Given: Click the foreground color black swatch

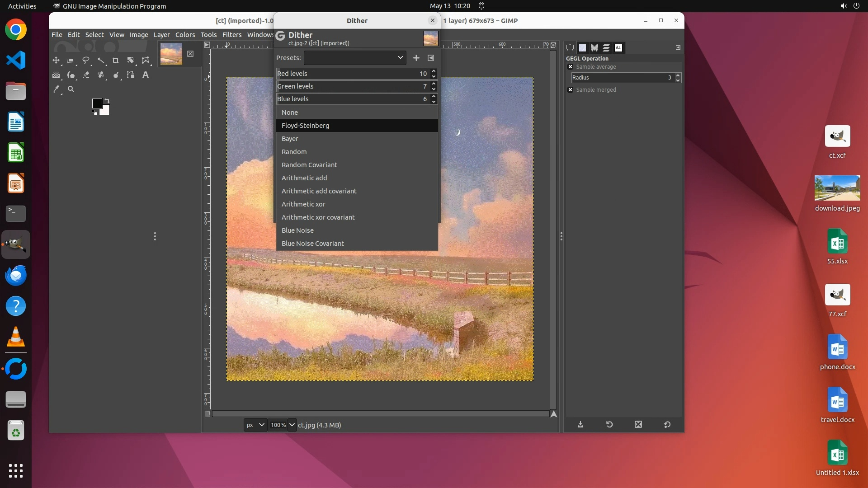Looking at the screenshot, I should [x=97, y=103].
